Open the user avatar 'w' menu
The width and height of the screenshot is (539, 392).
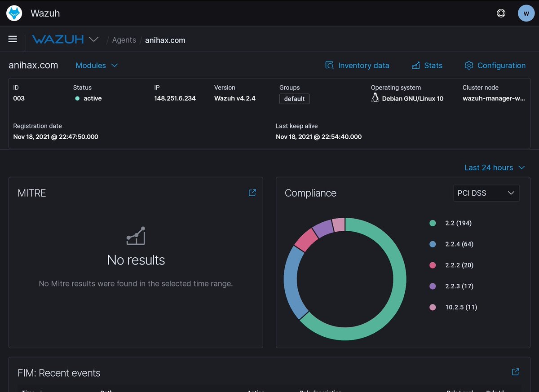tap(526, 13)
